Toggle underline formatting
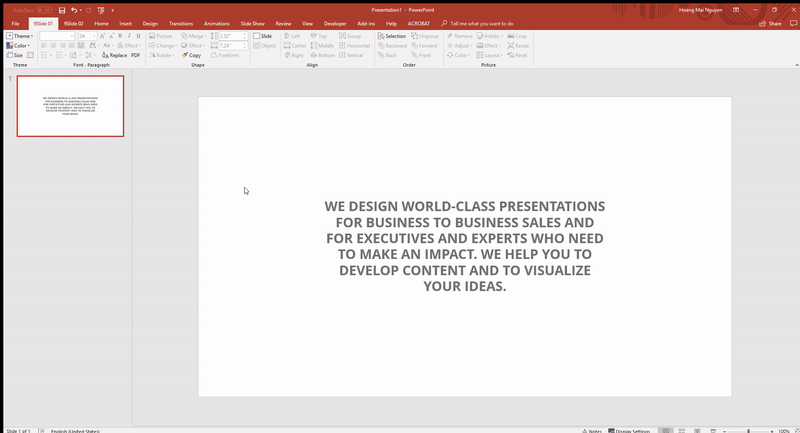The width and height of the screenshot is (800, 433). (x=138, y=36)
